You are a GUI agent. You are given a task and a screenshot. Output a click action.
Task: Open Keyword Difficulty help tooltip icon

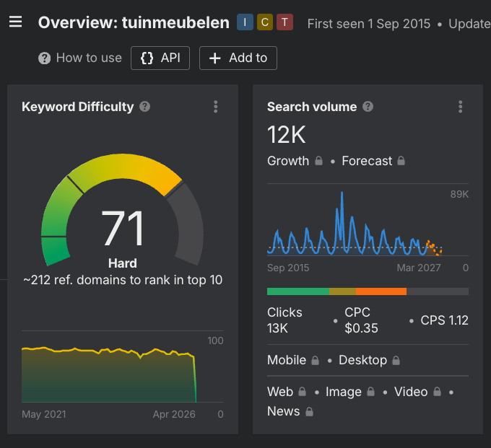click(x=144, y=107)
